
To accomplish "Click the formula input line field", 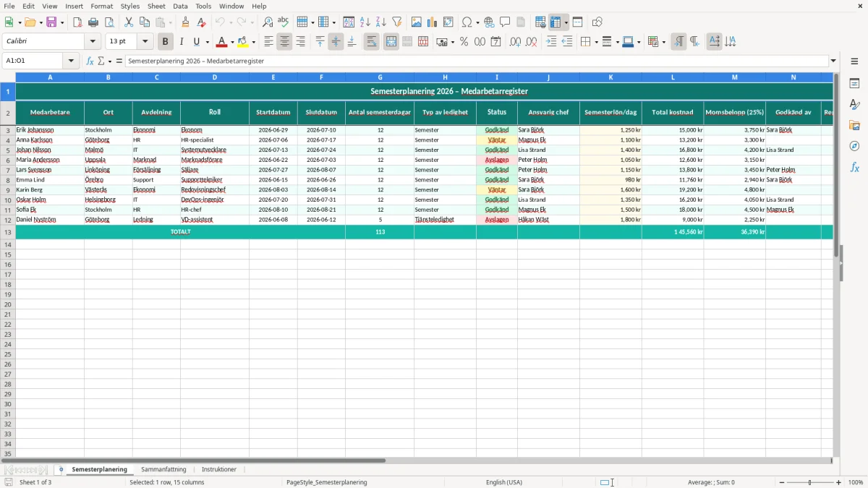I will pos(477,61).
